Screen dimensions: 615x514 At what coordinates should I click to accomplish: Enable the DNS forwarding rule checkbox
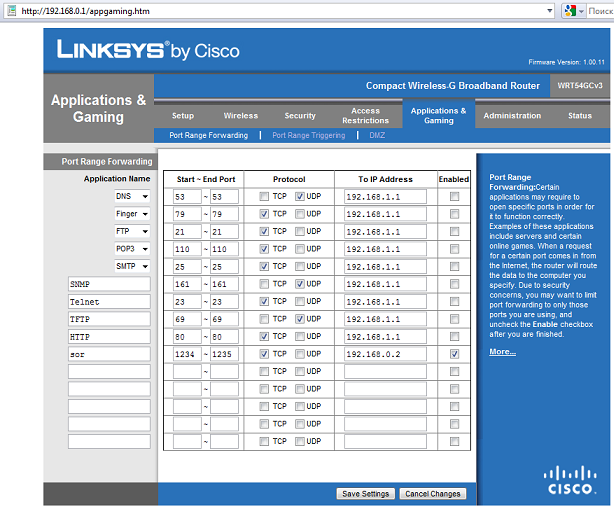point(454,196)
